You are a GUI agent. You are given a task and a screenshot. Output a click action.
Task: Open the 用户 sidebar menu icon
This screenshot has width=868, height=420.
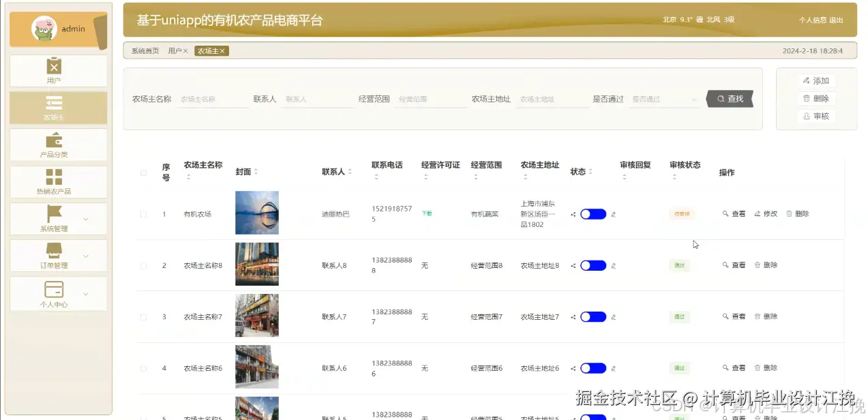tap(54, 65)
